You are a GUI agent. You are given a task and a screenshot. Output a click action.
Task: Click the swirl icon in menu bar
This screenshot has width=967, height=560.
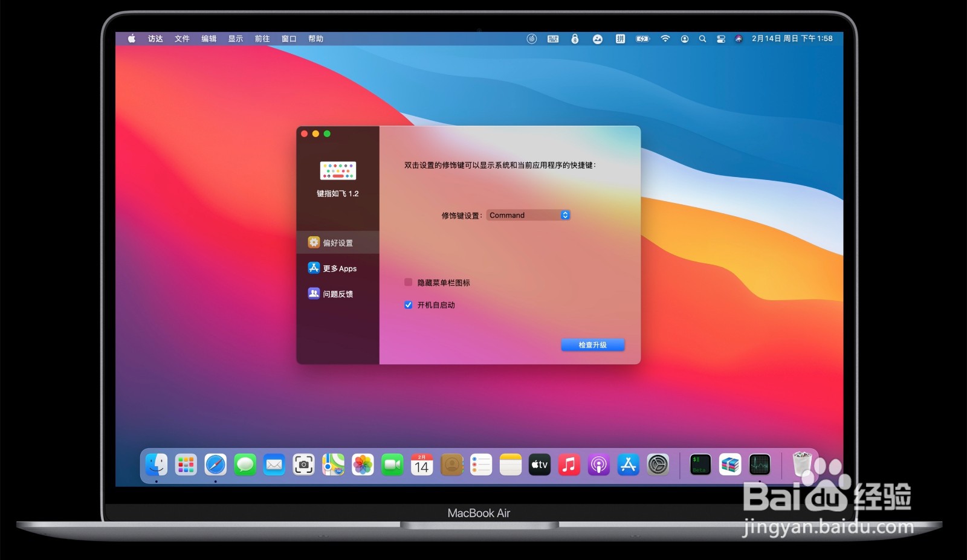pos(531,39)
